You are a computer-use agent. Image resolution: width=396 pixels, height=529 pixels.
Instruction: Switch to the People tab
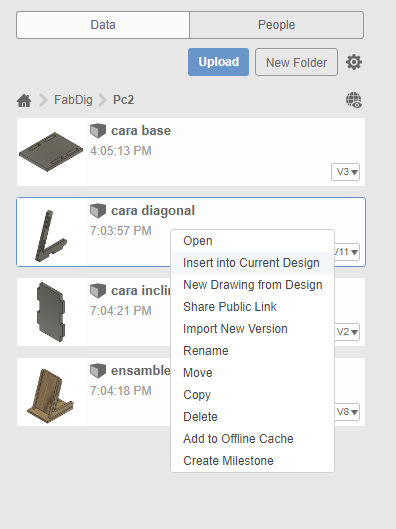[277, 25]
